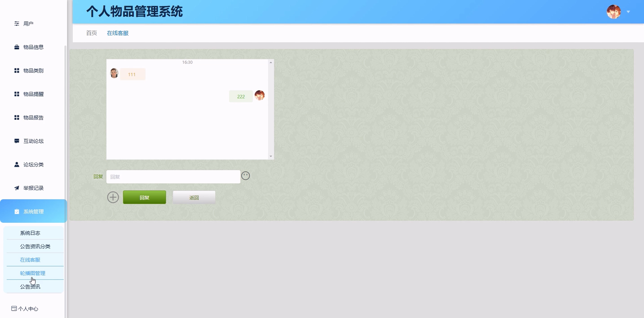This screenshot has height=318, width=644.
Task: Click the chat bubble icon for 互动论坛
Action: 16,141
